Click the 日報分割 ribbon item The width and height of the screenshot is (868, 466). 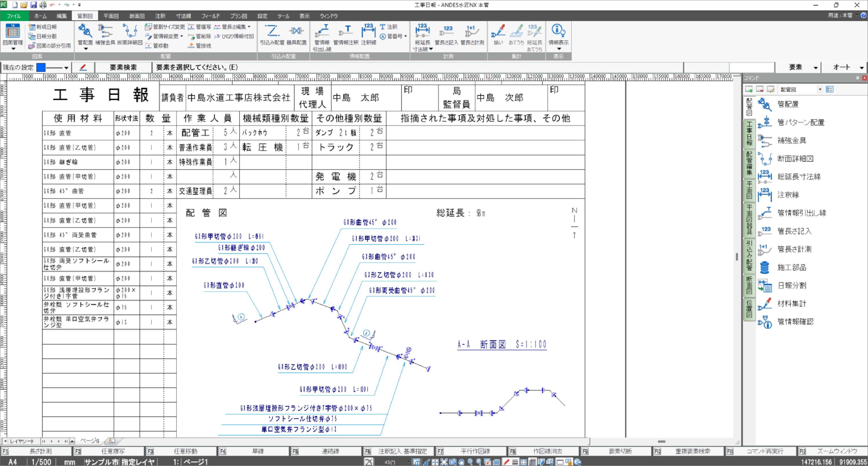pyautogui.click(x=42, y=36)
